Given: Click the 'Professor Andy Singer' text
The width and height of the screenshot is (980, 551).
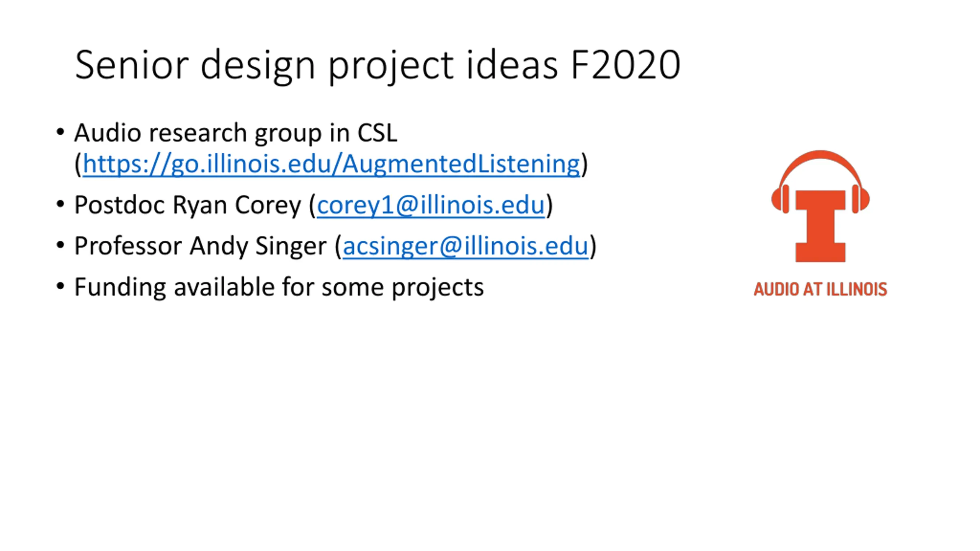Looking at the screenshot, I should point(200,246).
